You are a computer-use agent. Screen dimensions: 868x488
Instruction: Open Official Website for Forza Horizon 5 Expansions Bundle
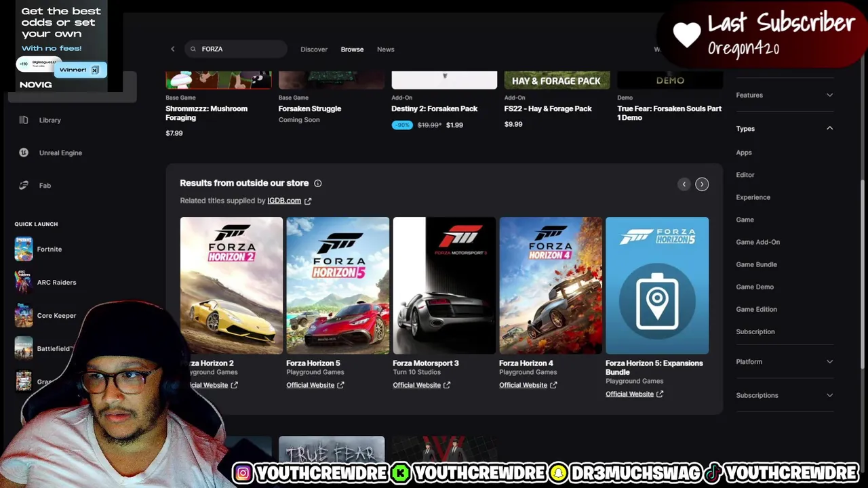(x=629, y=394)
